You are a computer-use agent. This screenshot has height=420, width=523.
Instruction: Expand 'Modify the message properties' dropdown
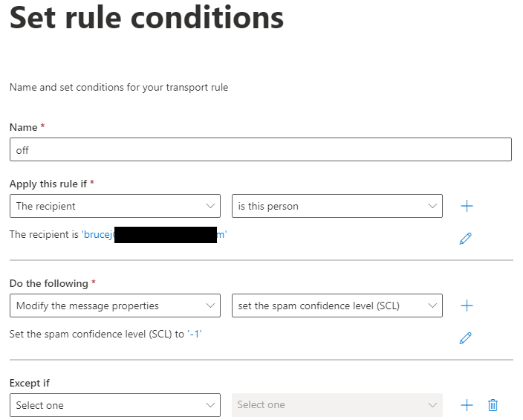coord(115,306)
